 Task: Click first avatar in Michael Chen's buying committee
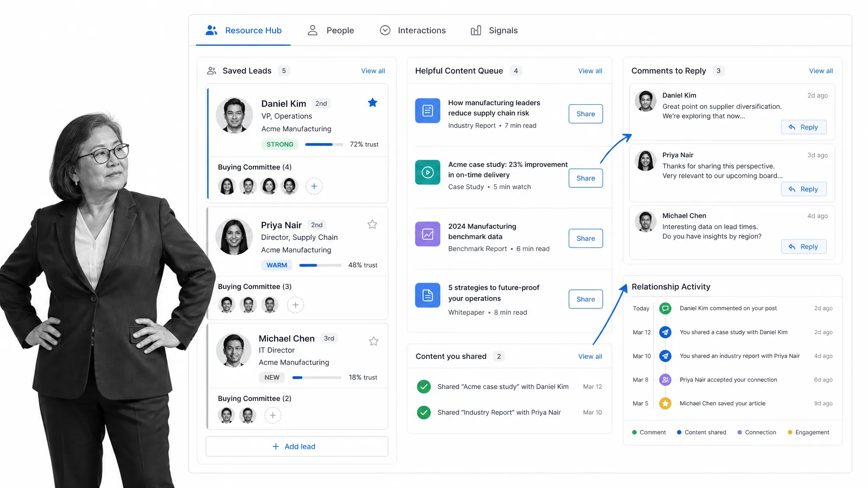(x=226, y=415)
